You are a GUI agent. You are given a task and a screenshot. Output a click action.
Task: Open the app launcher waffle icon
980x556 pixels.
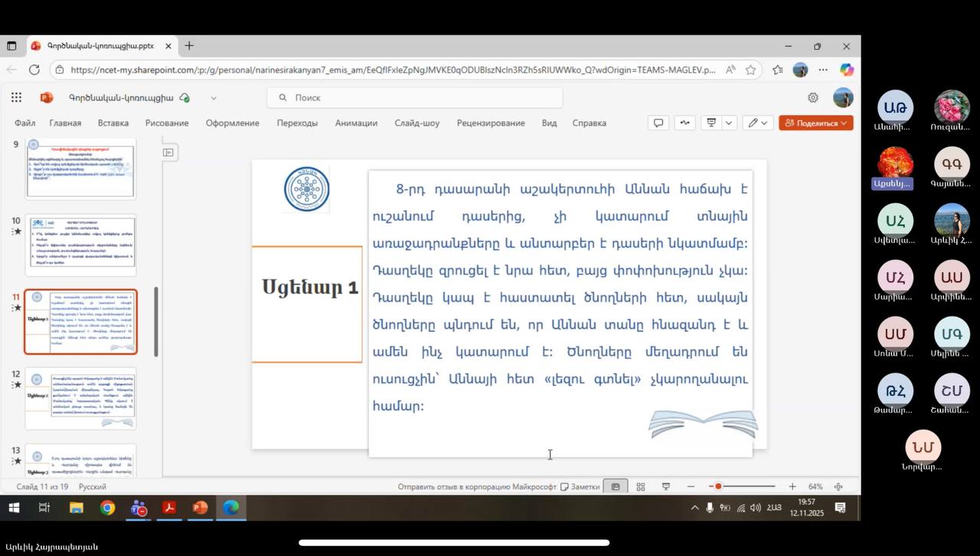[16, 97]
